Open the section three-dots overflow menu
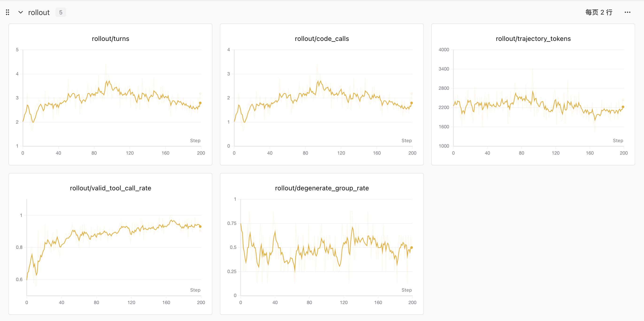 click(628, 12)
